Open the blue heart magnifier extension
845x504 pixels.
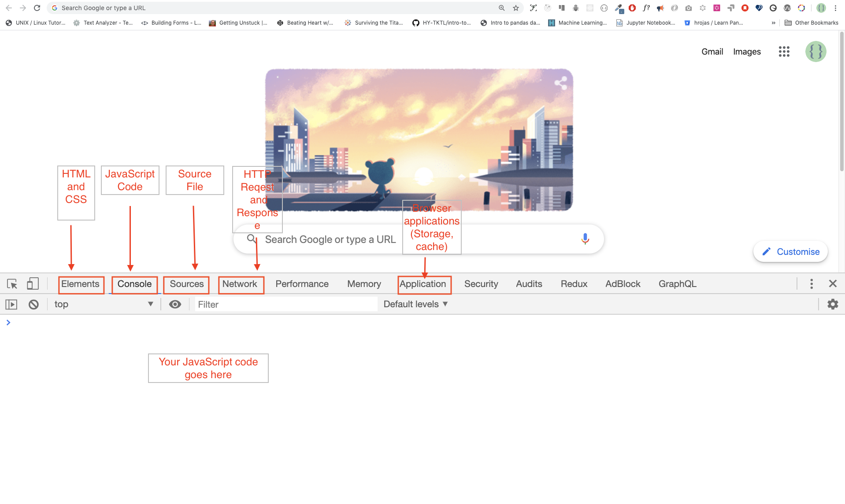point(759,8)
